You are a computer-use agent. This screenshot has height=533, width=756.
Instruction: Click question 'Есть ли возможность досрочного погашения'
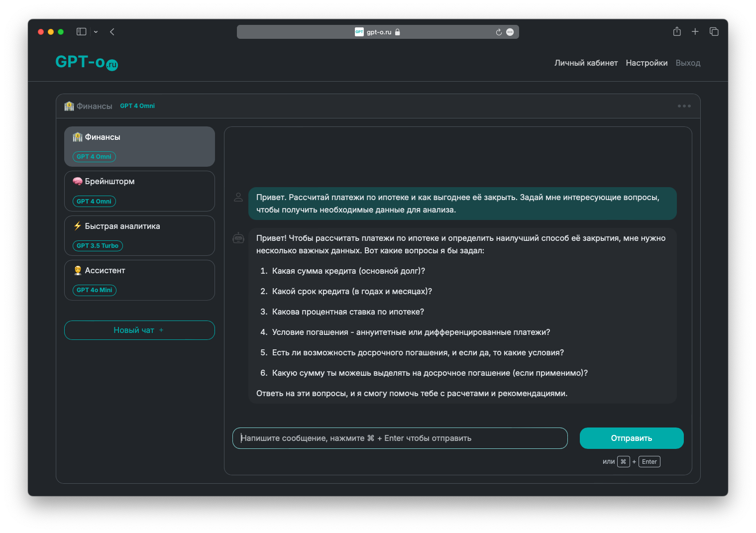tap(418, 353)
